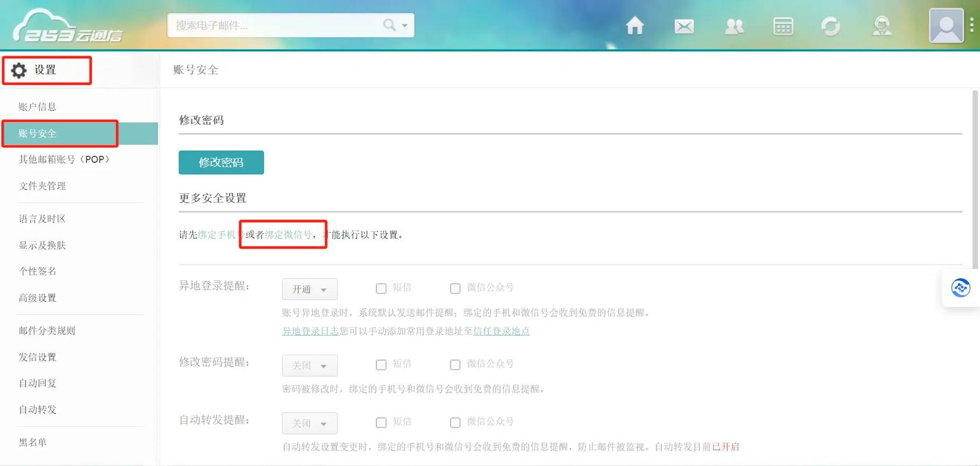This screenshot has width=980, height=466.
Task: Click the vertical page scrollbar
Action: (x=975, y=179)
